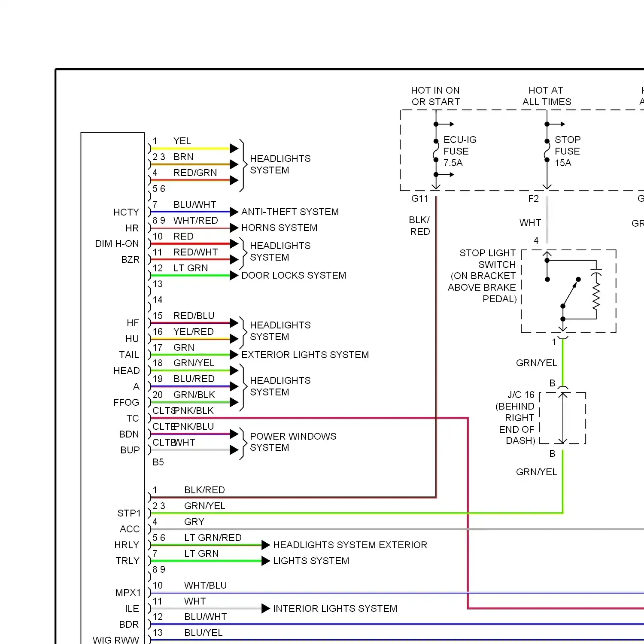Click the "BRN" wire label
This screenshot has width=644, height=644.
click(x=183, y=157)
